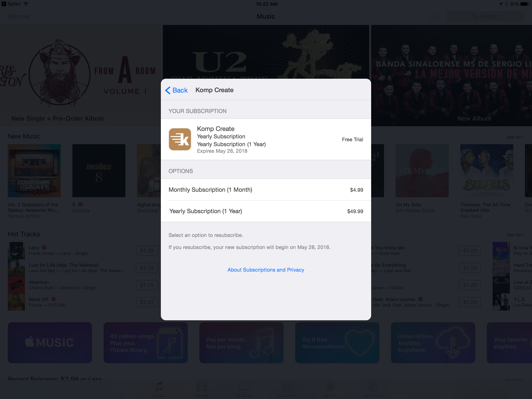Tap the Lens track artwork
This screenshot has height=399, width=532.
(x=16, y=251)
